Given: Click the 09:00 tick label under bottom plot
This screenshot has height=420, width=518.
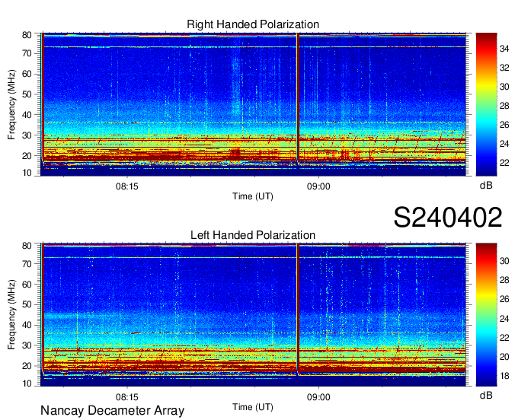Looking at the screenshot, I should pyautogui.click(x=318, y=397).
